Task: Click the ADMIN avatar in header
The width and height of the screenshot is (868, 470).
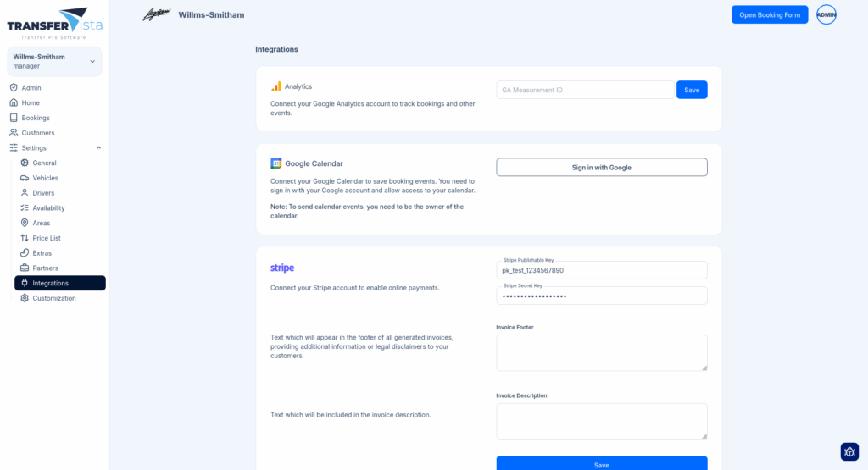Action: point(826,14)
